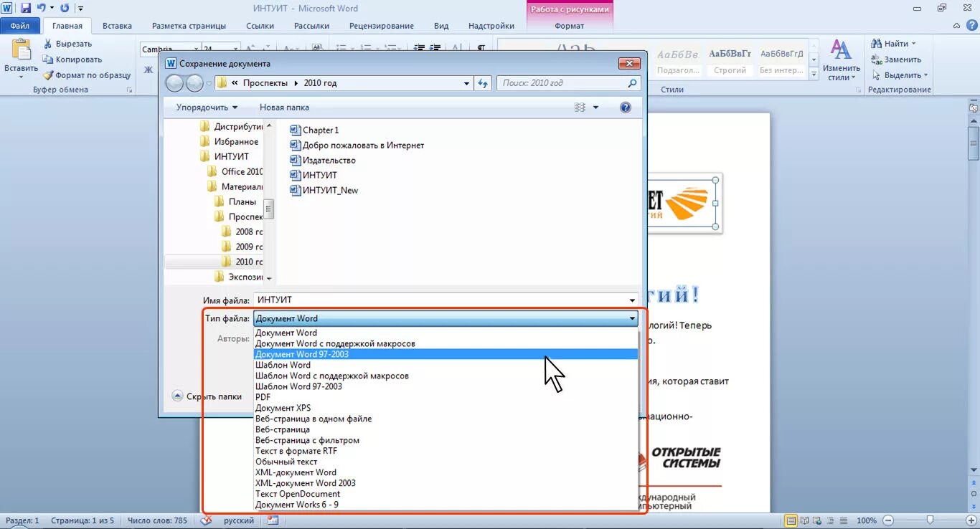Viewport: 980px width, 529px height.
Task: Toggle the bold (Ж) formatting button
Action: tap(149, 70)
